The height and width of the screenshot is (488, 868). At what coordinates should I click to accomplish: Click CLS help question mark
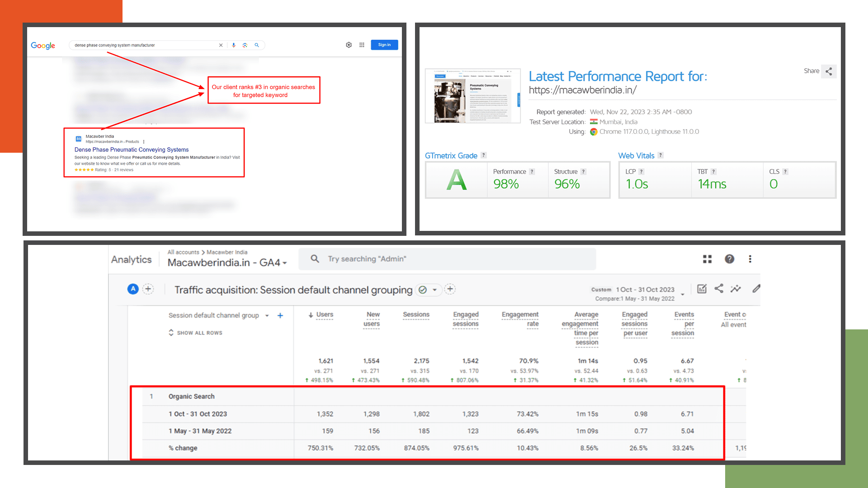tap(785, 171)
